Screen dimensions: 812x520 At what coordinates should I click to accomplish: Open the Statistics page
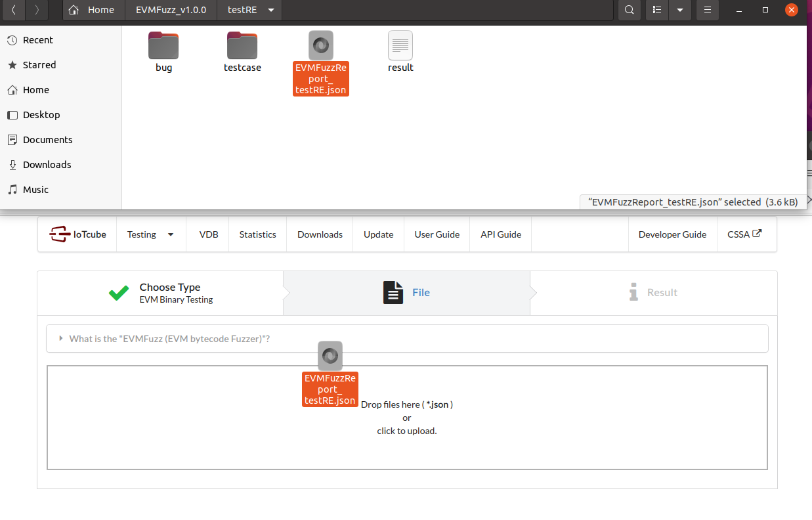click(x=257, y=234)
